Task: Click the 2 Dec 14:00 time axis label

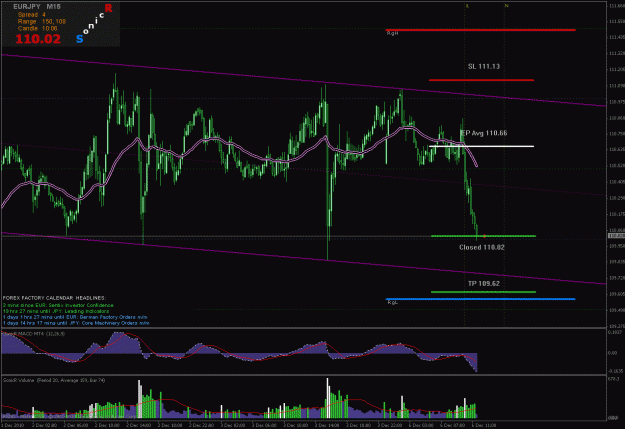Action: click(x=139, y=425)
